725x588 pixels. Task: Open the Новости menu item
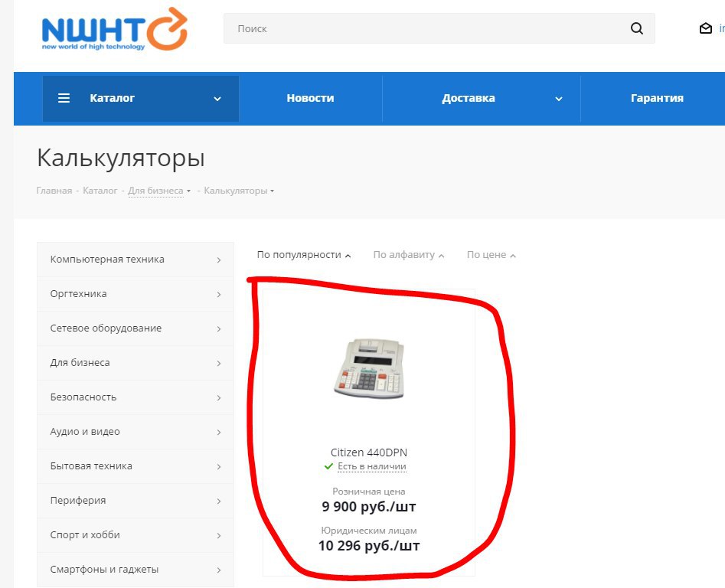click(310, 98)
